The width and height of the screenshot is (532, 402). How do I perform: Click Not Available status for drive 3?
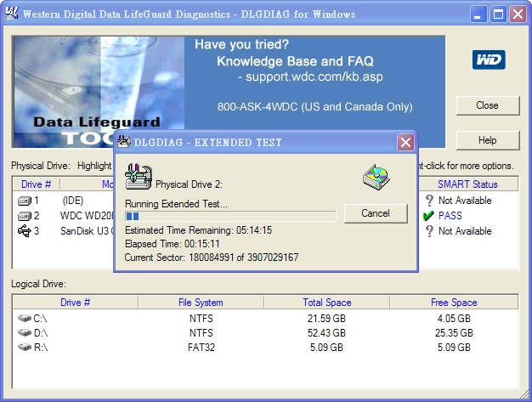[465, 231]
